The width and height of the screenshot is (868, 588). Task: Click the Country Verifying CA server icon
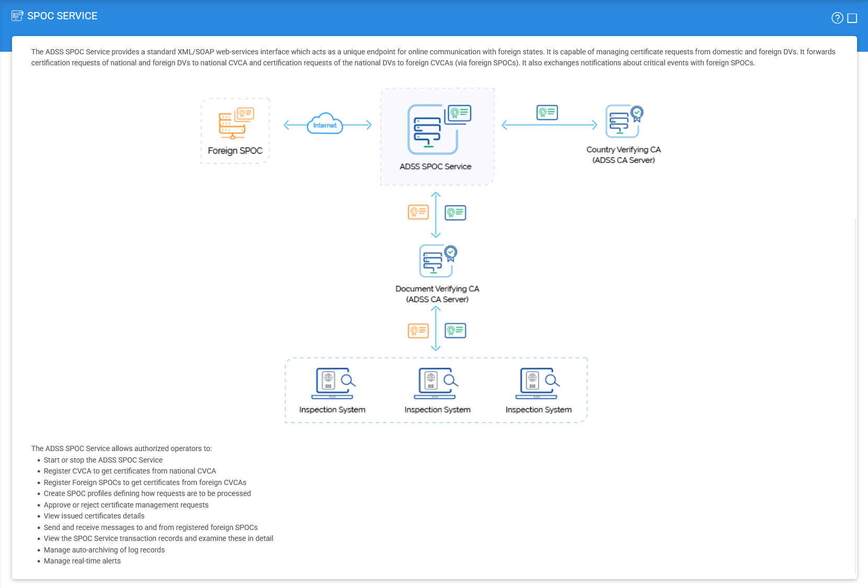[x=624, y=121]
